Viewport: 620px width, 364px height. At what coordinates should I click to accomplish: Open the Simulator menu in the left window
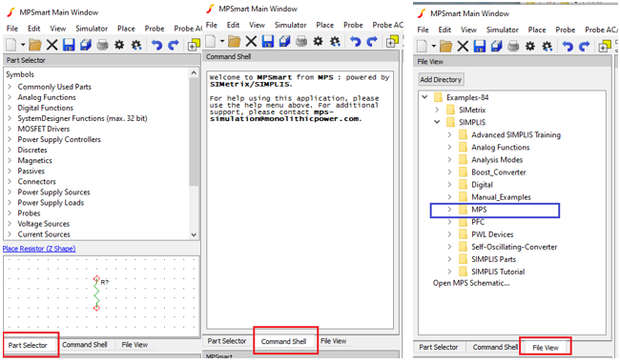click(x=92, y=29)
